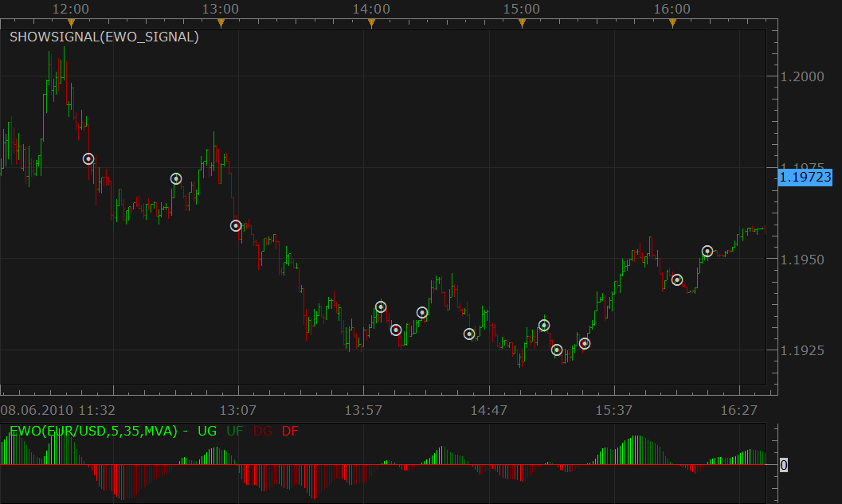Click the orange marker under 16:00
The height and width of the screenshot is (504, 842).
click(672, 23)
